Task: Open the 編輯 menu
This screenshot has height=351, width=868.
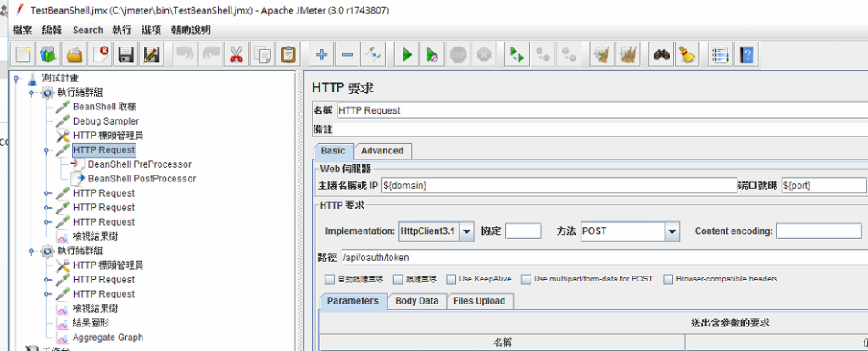Action: tap(52, 30)
